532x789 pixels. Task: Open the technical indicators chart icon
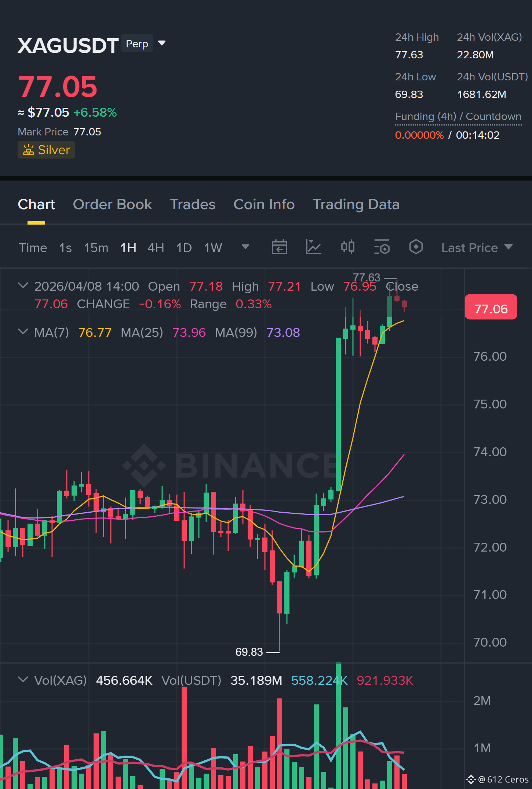pyautogui.click(x=313, y=247)
